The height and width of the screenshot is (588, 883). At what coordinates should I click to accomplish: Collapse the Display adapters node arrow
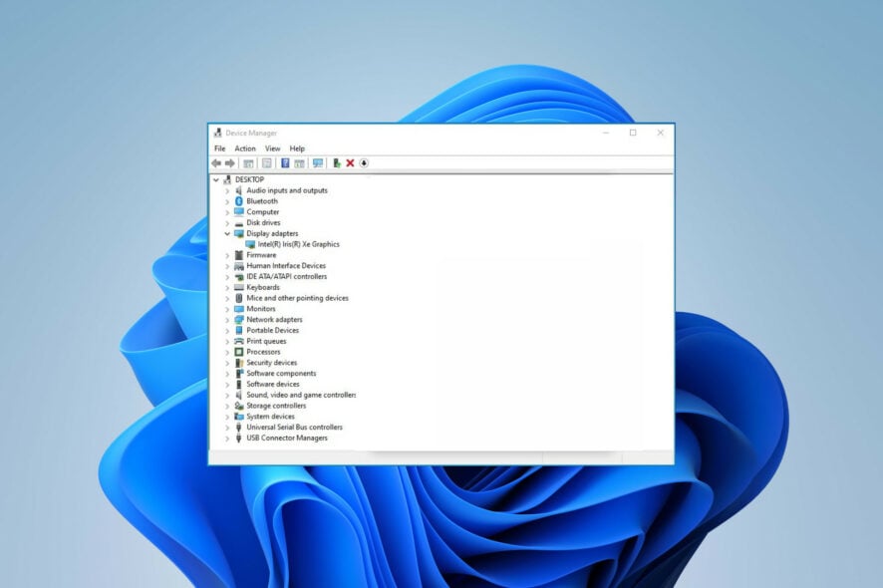227,234
